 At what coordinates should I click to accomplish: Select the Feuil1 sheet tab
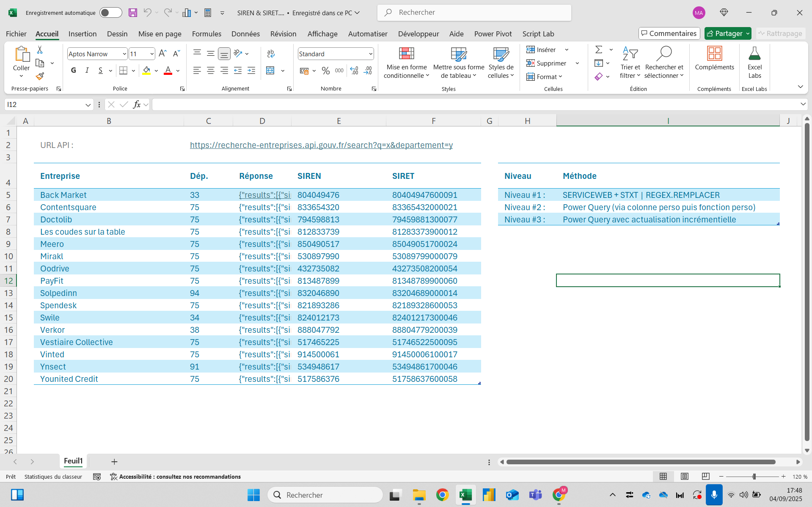(x=73, y=461)
